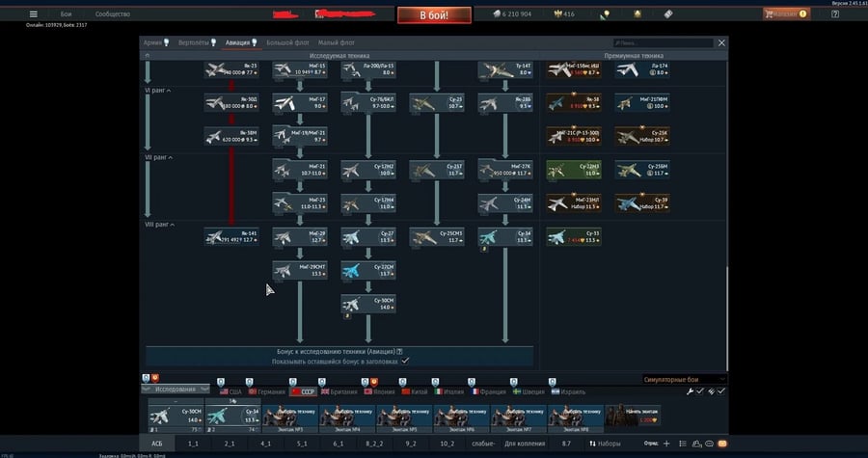The height and width of the screenshot is (458, 868).
Task: Open the Симуляторные бои game mode dropdown
Action: click(x=684, y=380)
